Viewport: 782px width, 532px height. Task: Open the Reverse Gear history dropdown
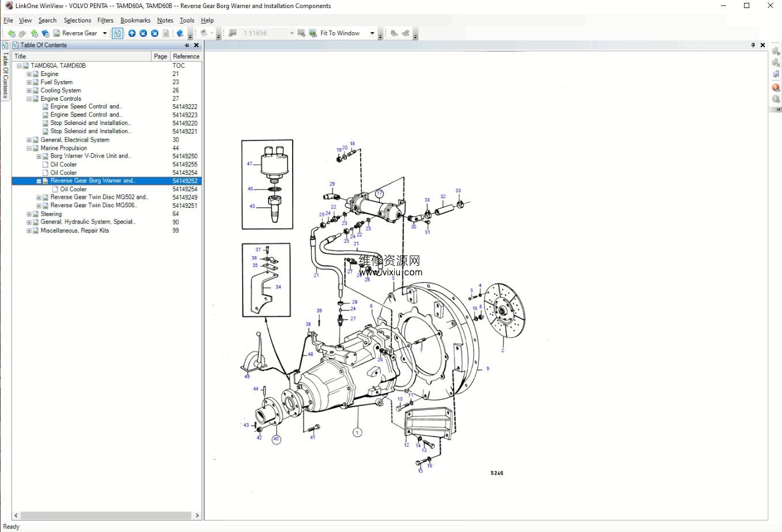tap(105, 33)
